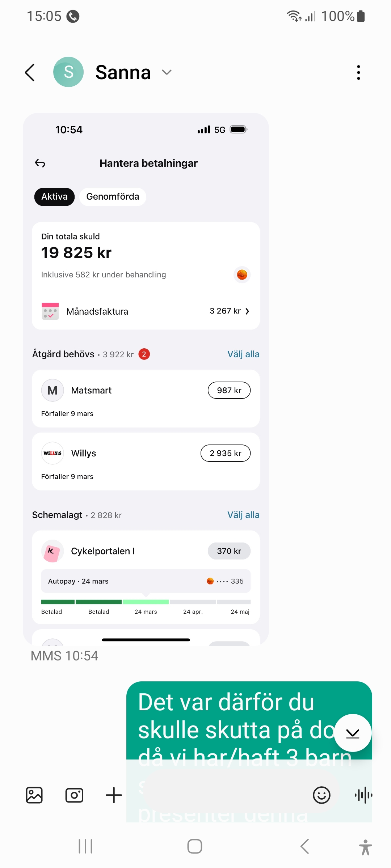Screen dimensions: 391x868
Task: Tap the voice recording waveform icon
Action: click(363, 795)
